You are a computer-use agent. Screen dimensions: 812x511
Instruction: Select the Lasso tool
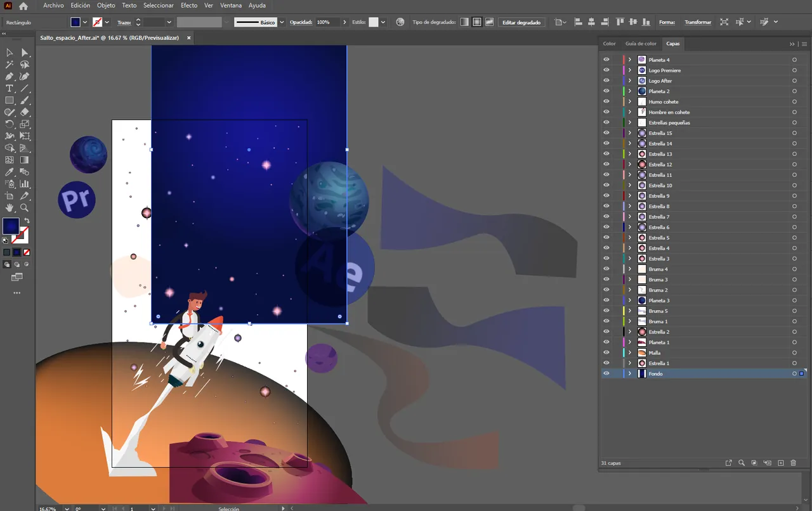(x=25, y=65)
